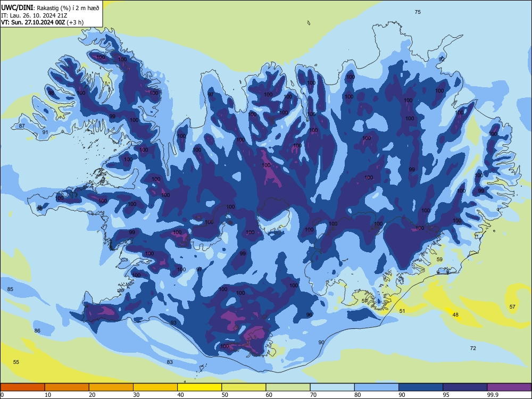Viewport: 532px width, 399px height.
Task: Click the map value '92' in the northeast
Action: (442, 59)
